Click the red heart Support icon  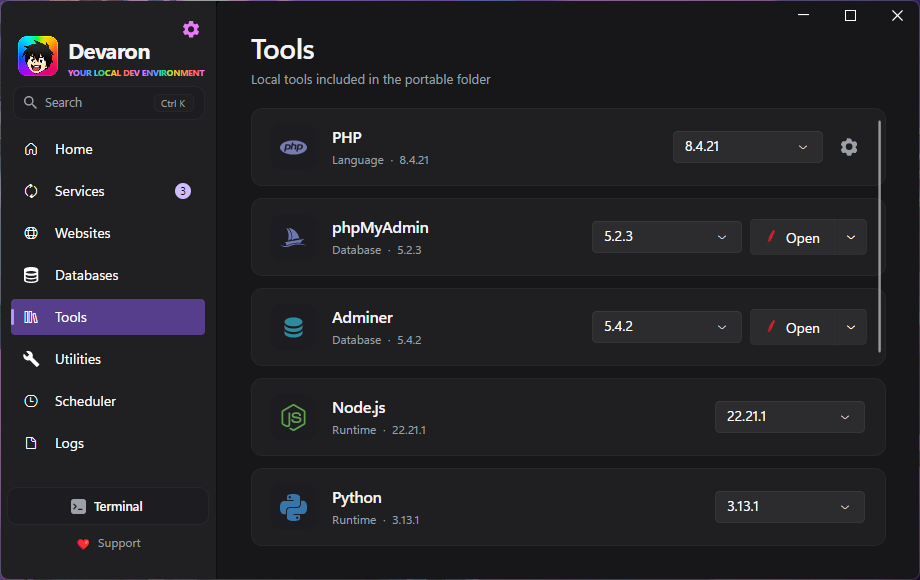83,544
